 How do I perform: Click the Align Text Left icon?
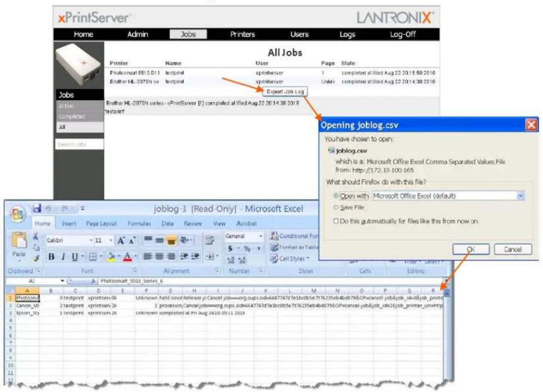pos(148,256)
